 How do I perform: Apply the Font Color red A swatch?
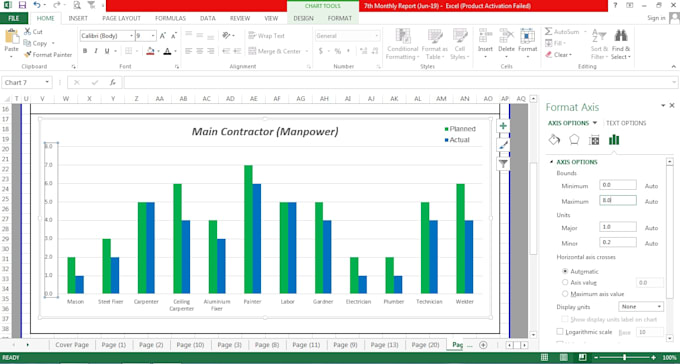click(x=168, y=51)
